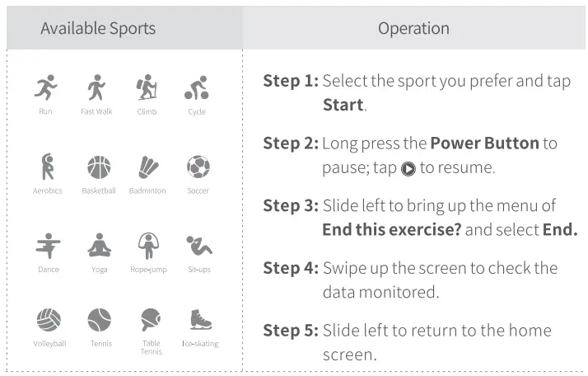Click the bold Start text in Step 1
The width and height of the screenshot is (588, 376).
(x=343, y=106)
